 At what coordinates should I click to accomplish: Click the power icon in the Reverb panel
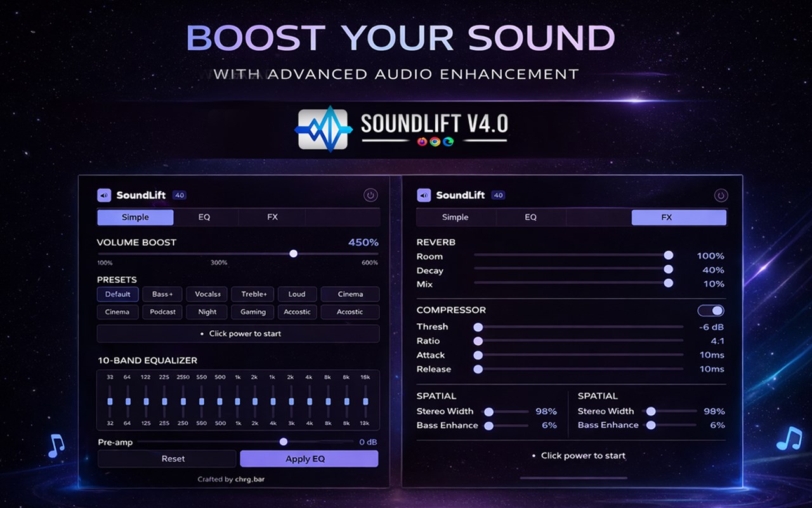click(x=721, y=196)
